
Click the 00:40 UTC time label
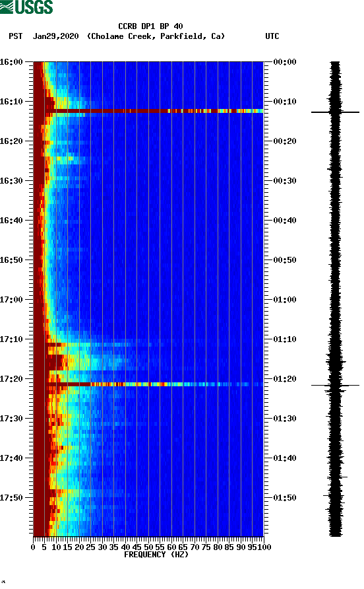[285, 221]
